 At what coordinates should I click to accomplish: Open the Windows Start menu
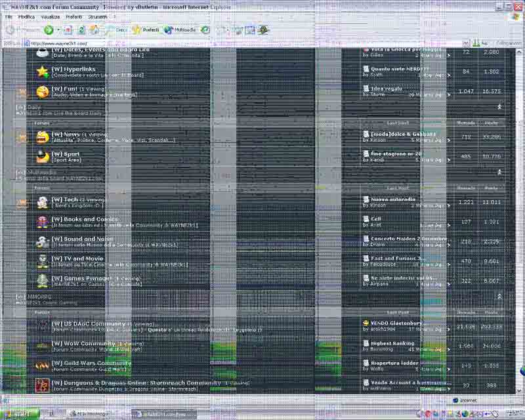pyautogui.click(x=20, y=414)
